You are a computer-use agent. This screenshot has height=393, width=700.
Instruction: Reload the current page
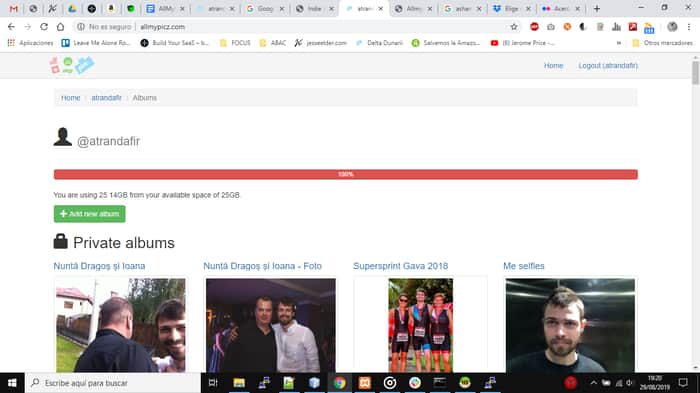pyautogui.click(x=44, y=27)
